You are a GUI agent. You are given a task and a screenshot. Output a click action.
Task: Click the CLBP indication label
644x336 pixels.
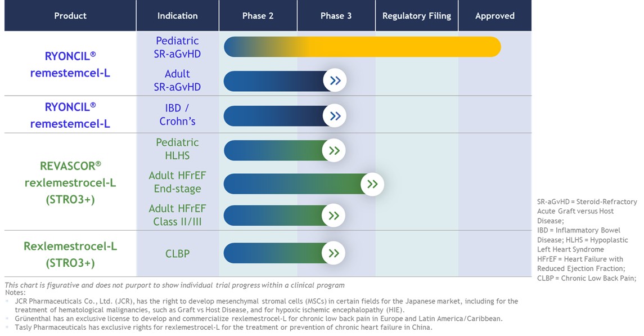(x=177, y=254)
